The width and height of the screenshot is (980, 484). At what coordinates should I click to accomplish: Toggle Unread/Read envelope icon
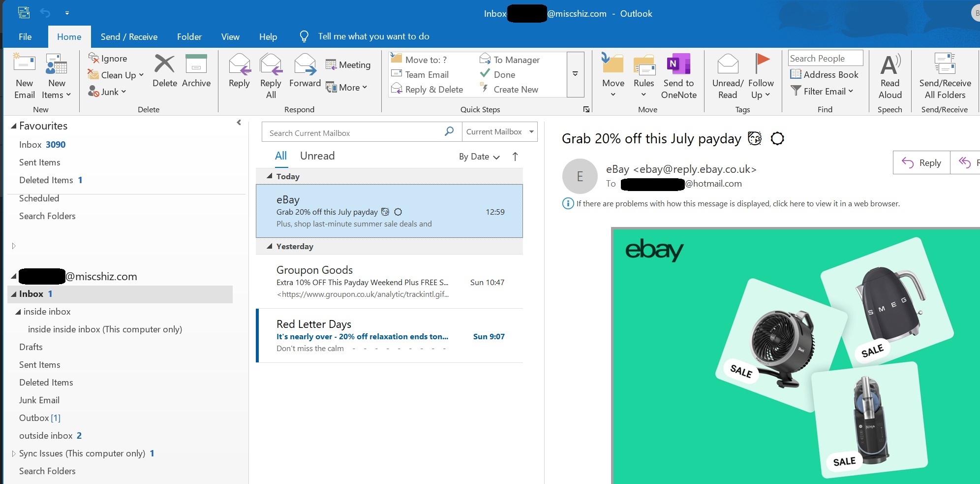click(728, 64)
